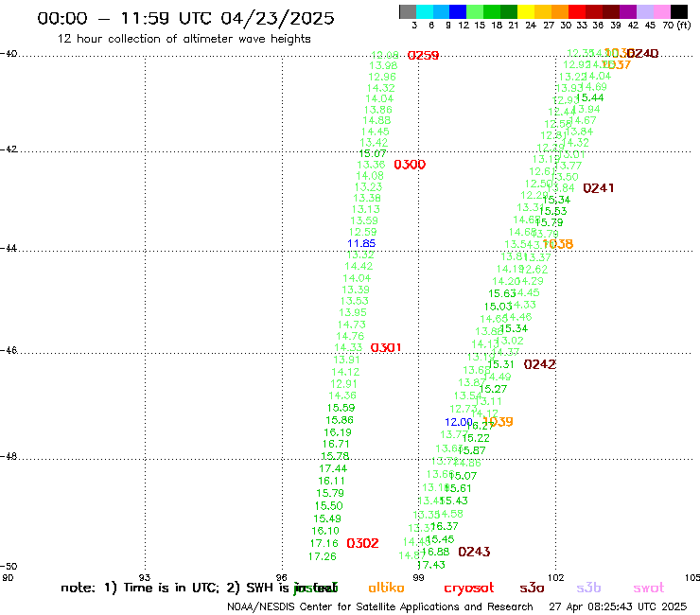Viewport: 700px width, 615px height.
Task: Click the wave height value 15.44
Action: coord(589,97)
